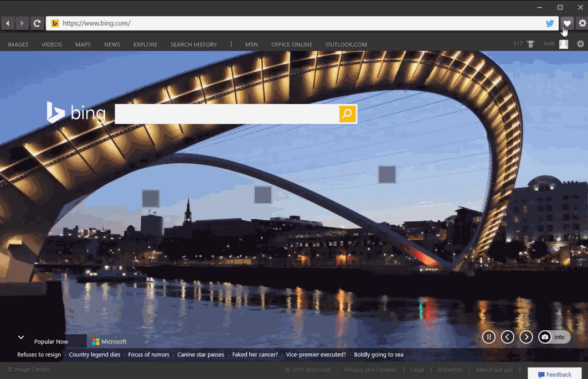Reload the page with refresh icon
Image resolution: width=588 pixels, height=379 pixels.
click(37, 23)
